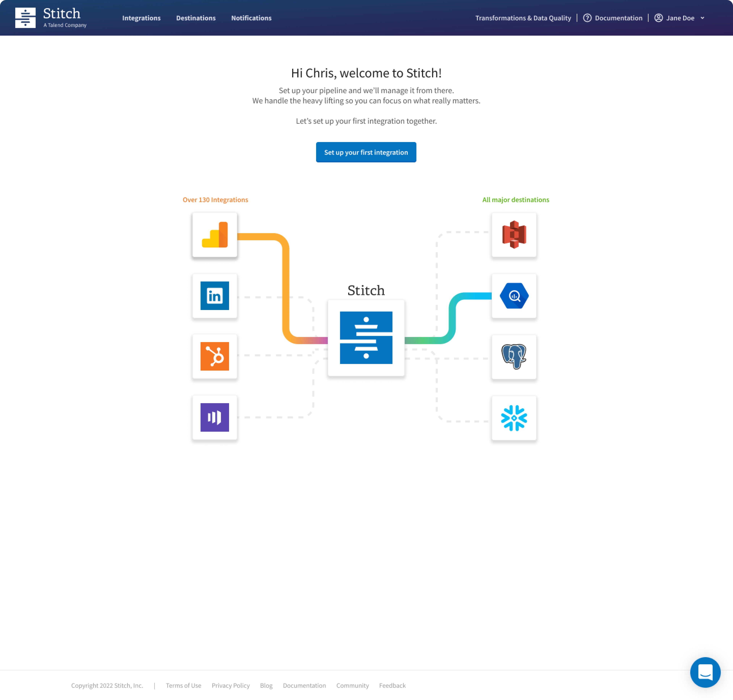Click the HubSpot integration icon
This screenshot has height=700, width=733.
pos(215,356)
